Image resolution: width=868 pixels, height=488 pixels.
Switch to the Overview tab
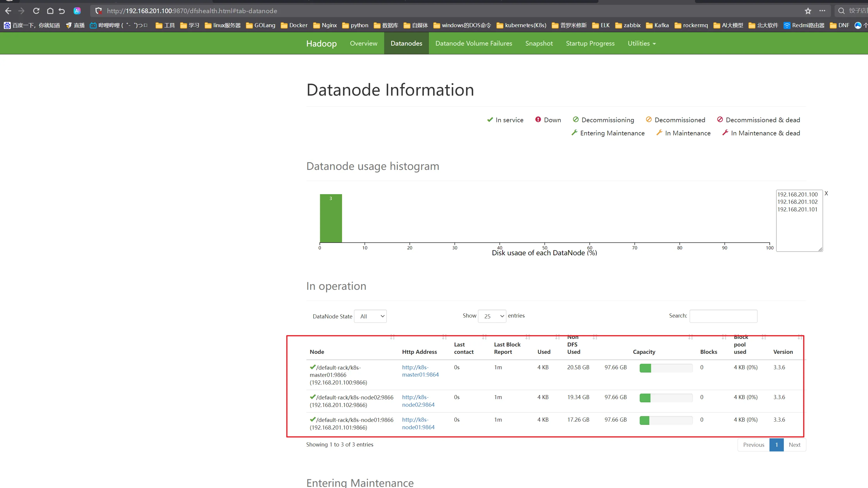click(x=364, y=44)
